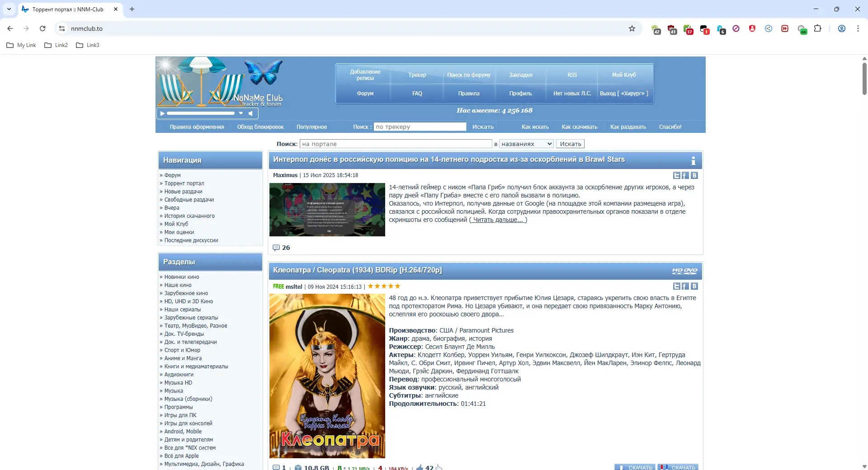The width and height of the screenshot is (868, 470).
Task: Share the Cleopatra release on Twitter
Action: (x=676, y=286)
